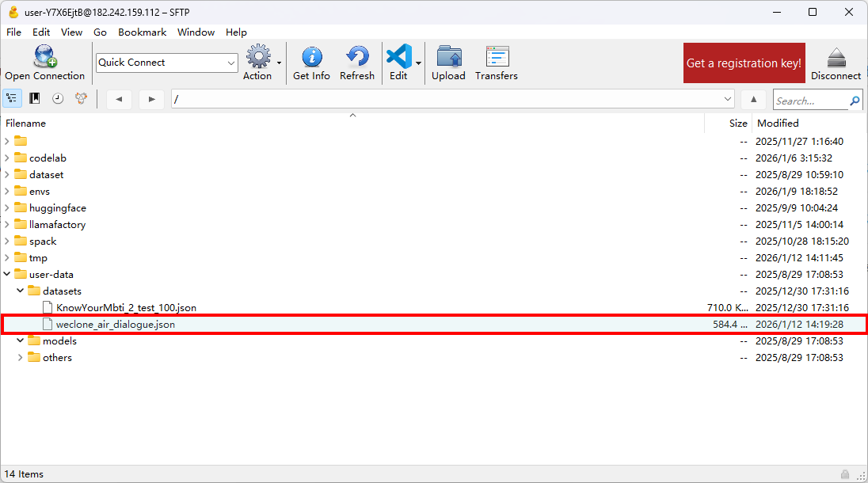Viewport: 868px width, 483px height.
Task: Open the Quick Connect dropdown
Action: 231,63
